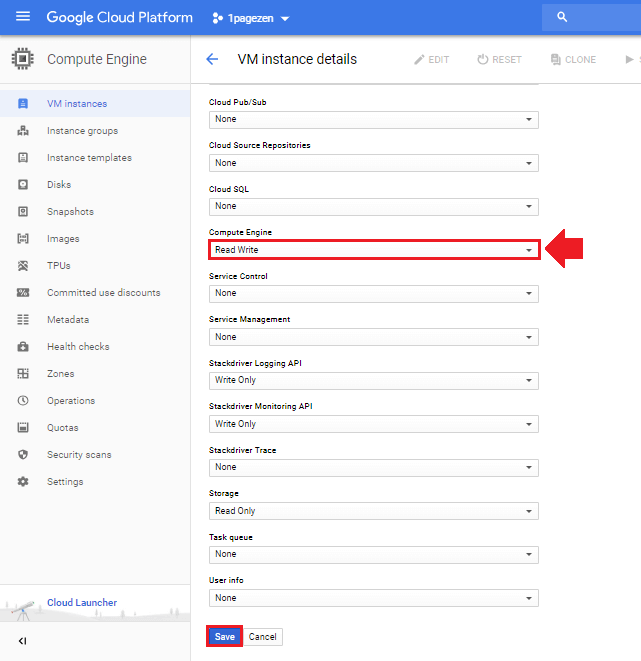This screenshot has width=641, height=661.
Task: Click the RESET power icon
Action: pyautogui.click(x=483, y=59)
